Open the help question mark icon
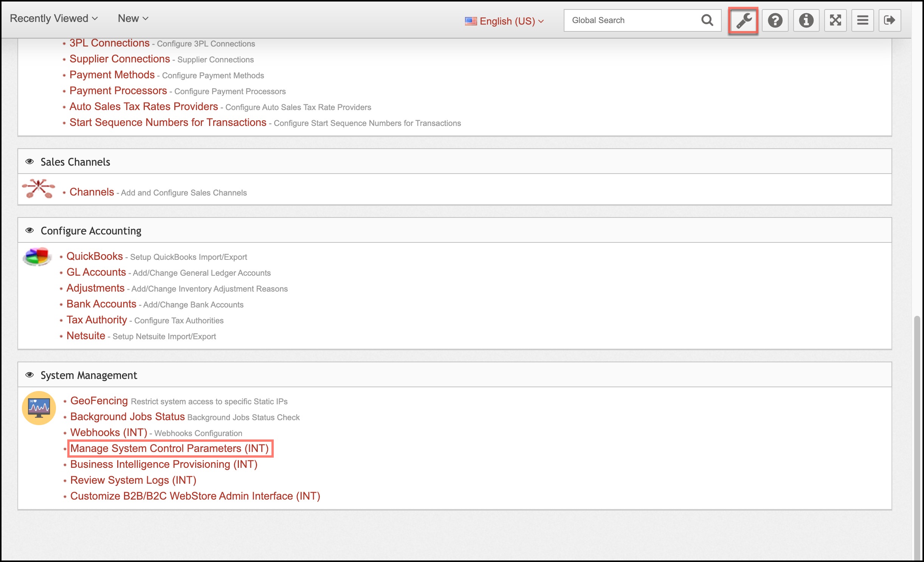This screenshot has width=924, height=562. pos(775,20)
